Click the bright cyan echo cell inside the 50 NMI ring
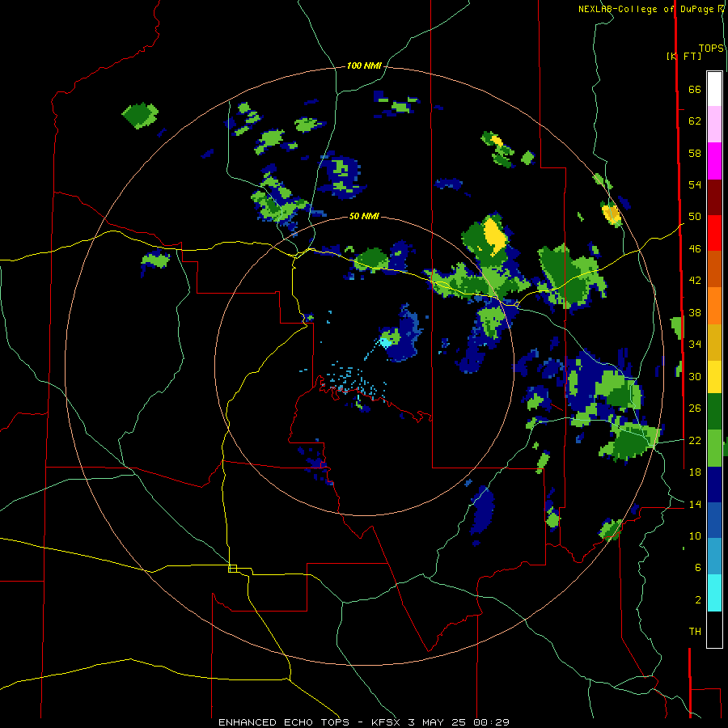Viewport: 728px width, 728px height. 384,343
